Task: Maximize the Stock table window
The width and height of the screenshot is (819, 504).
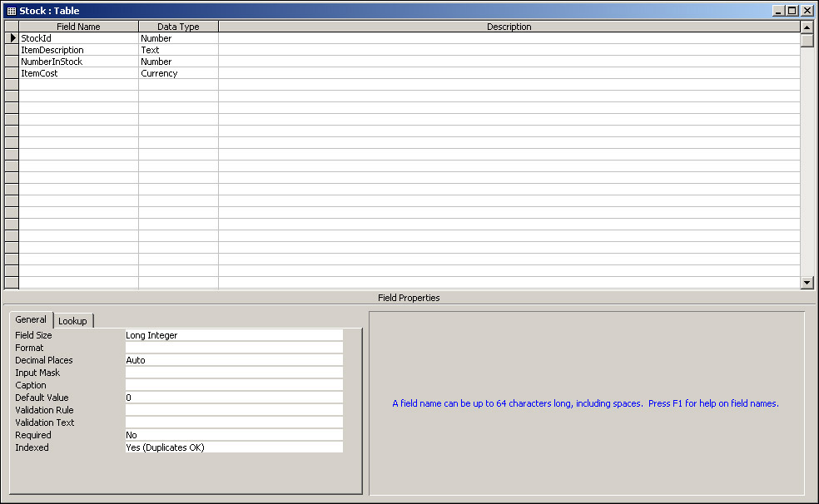Action: 792,11
